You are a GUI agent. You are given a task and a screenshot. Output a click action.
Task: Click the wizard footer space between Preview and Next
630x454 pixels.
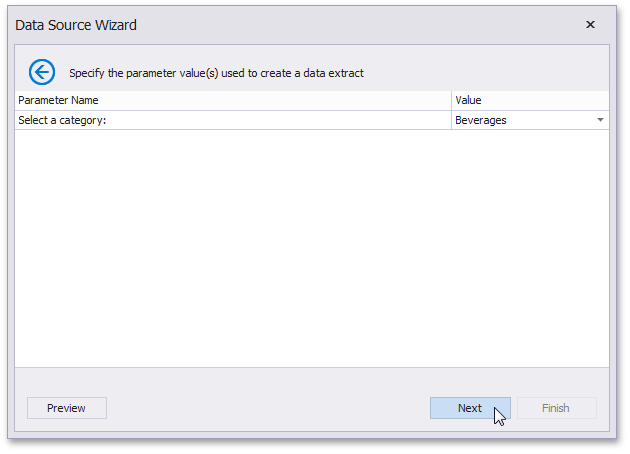tap(268, 408)
